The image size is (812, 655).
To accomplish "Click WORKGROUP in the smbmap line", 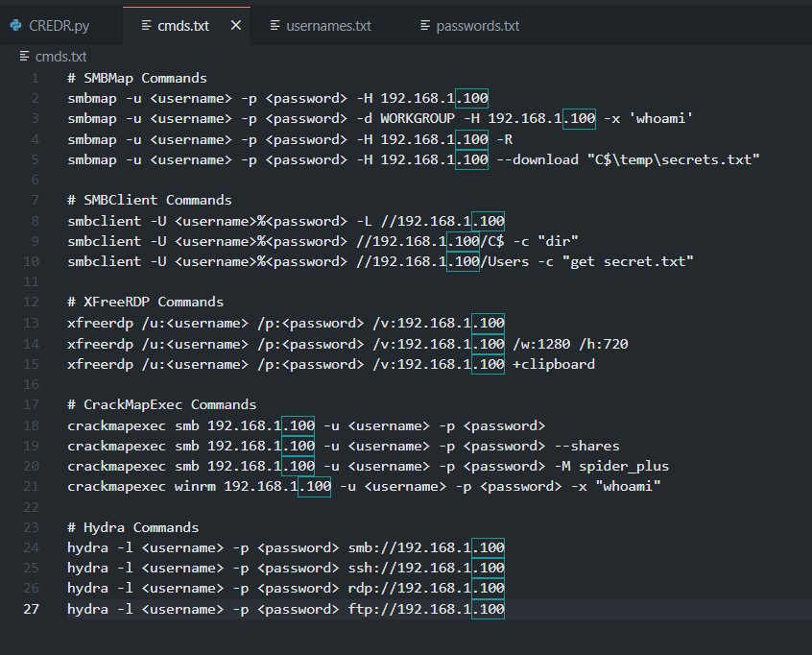I will coord(418,119).
